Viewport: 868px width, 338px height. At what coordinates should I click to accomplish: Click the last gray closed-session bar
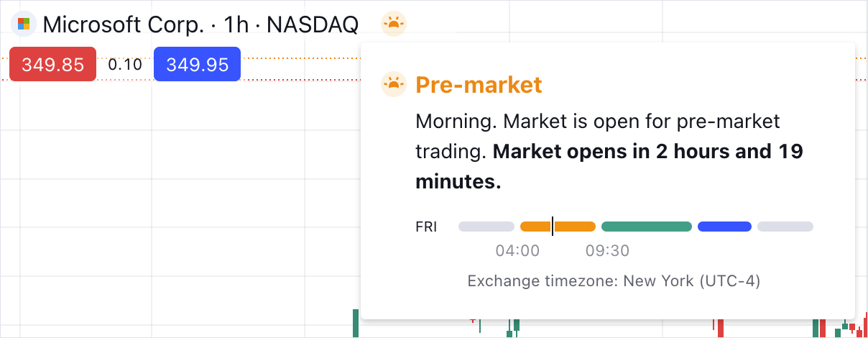(785, 227)
